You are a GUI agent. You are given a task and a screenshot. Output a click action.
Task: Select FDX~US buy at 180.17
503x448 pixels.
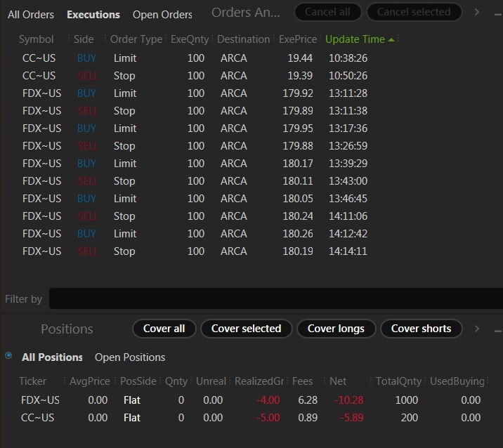pos(195,164)
